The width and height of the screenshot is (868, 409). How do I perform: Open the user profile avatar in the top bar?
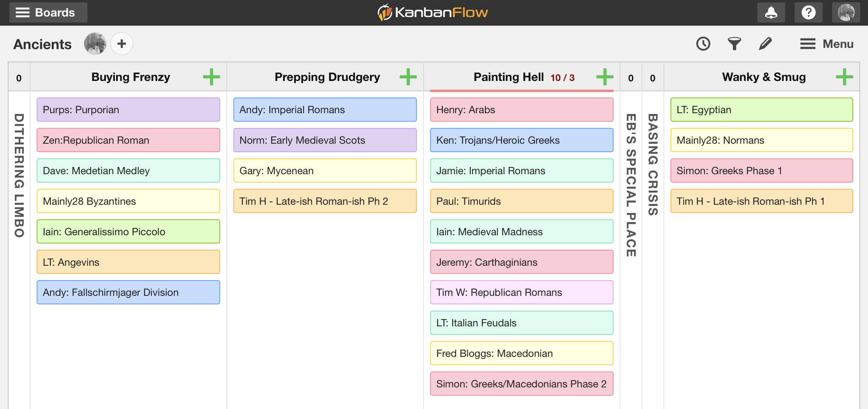point(846,12)
